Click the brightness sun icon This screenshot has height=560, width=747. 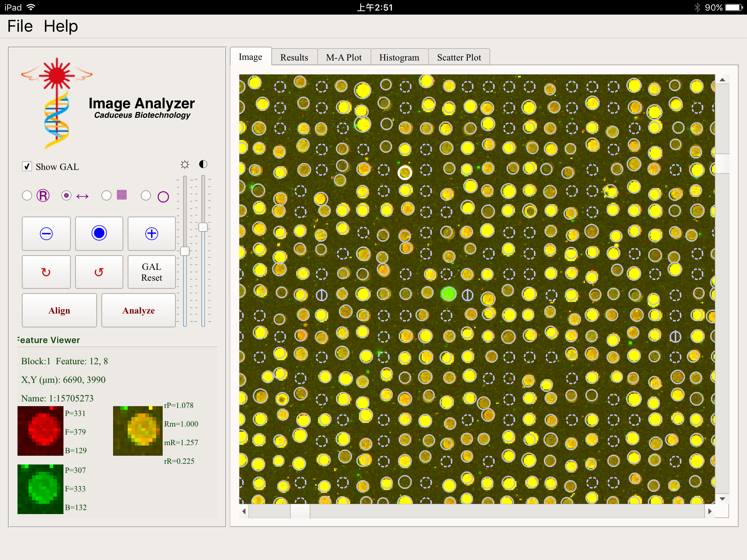[185, 164]
